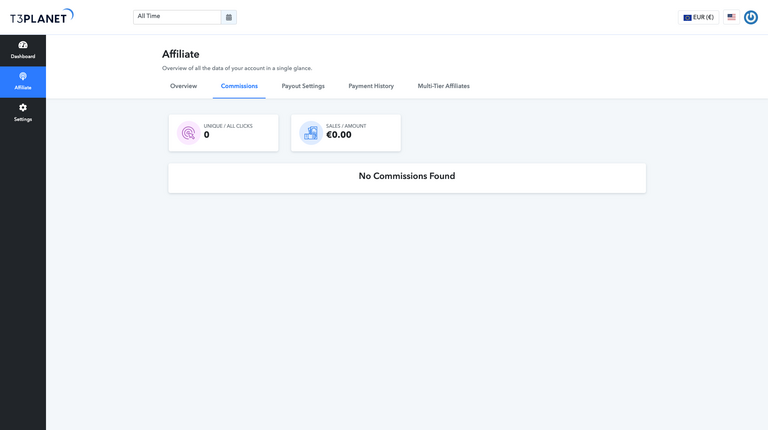Open Settings via the gear icon
This screenshot has height=430, width=768.
click(23, 108)
